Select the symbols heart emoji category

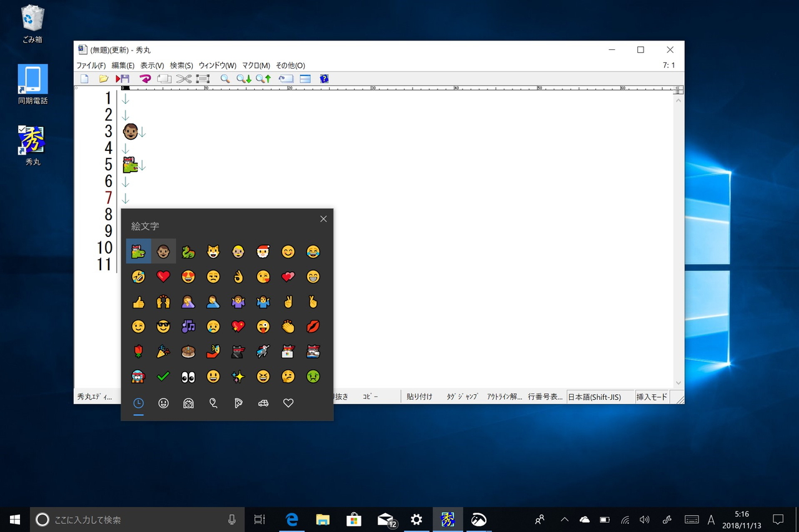tap(288, 403)
